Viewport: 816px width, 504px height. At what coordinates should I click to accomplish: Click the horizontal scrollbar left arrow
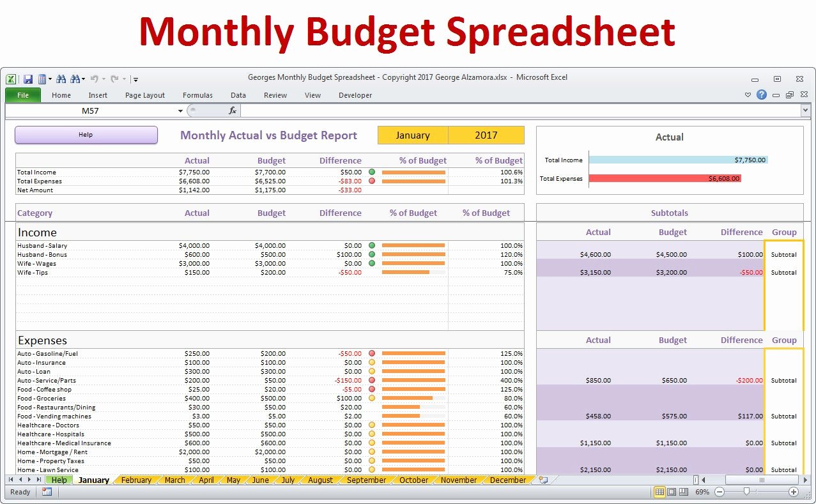[x=704, y=480]
